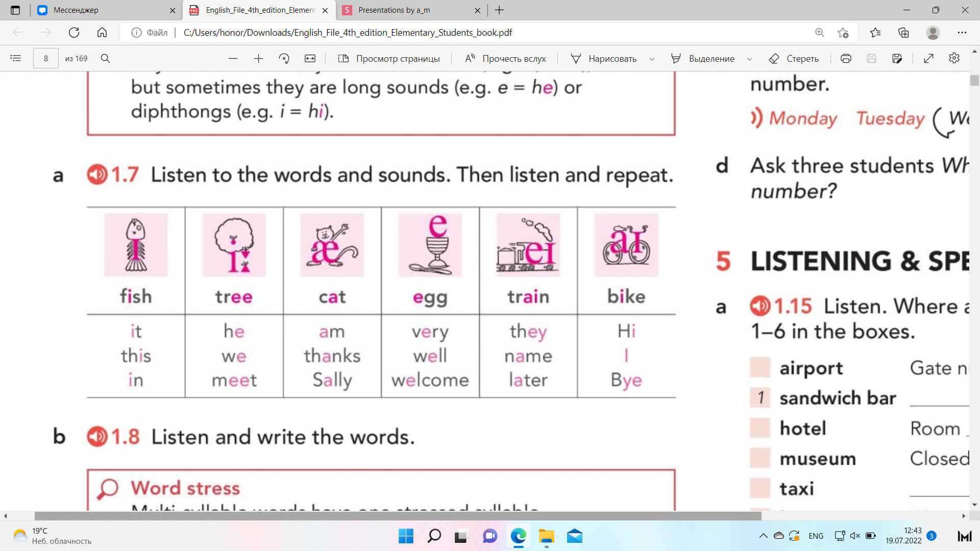This screenshot has width=980, height=551.
Task: Open PDF settings gear icon
Action: pyautogui.click(x=954, y=58)
